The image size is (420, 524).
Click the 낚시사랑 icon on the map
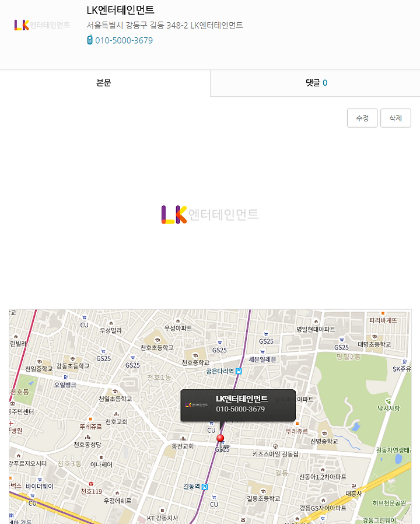388,401
